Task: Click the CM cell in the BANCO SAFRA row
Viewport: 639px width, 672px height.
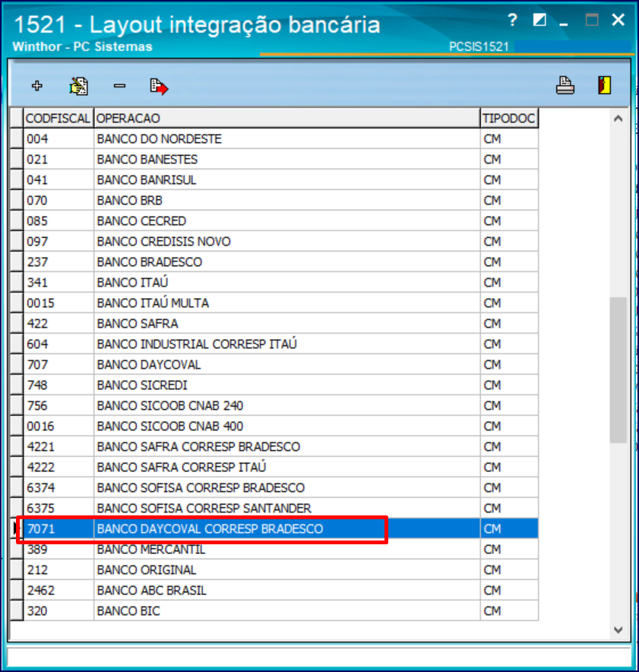Action: pyautogui.click(x=509, y=324)
